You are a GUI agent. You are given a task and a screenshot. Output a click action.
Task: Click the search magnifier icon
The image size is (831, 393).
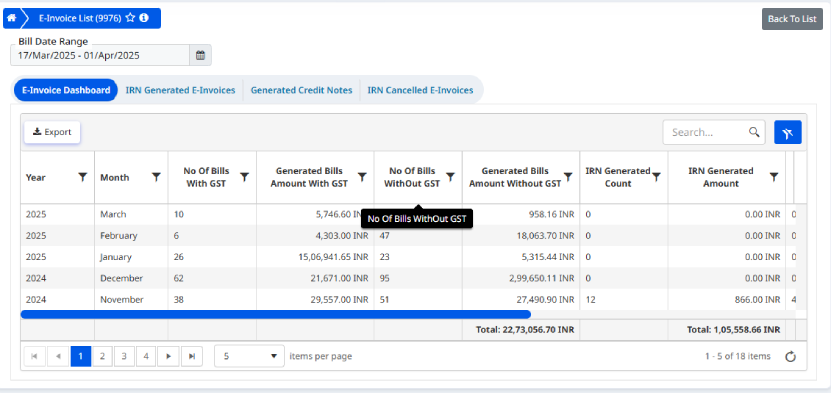[x=754, y=132]
